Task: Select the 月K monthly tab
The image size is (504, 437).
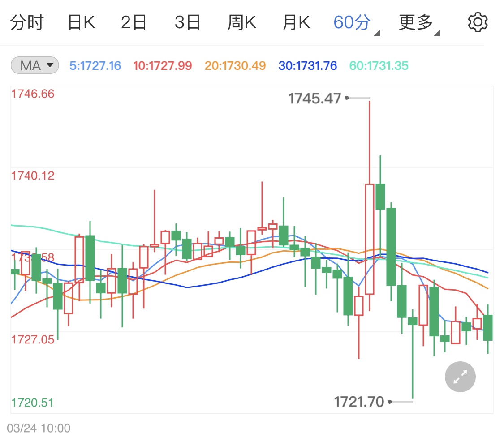Action: (297, 22)
